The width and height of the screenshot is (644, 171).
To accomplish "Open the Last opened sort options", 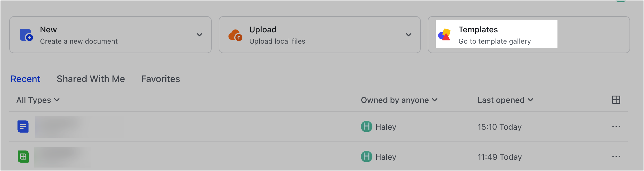I will click(x=505, y=100).
